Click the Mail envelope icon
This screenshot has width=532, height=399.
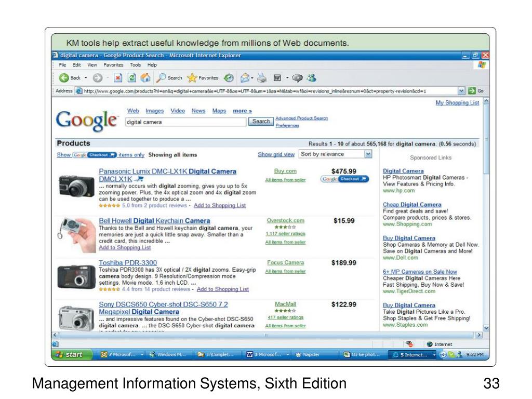tap(245, 78)
